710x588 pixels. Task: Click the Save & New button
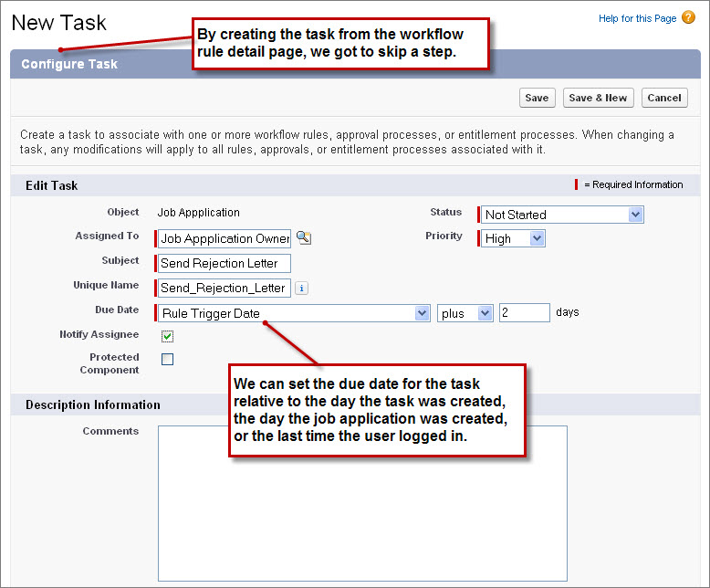coord(598,98)
